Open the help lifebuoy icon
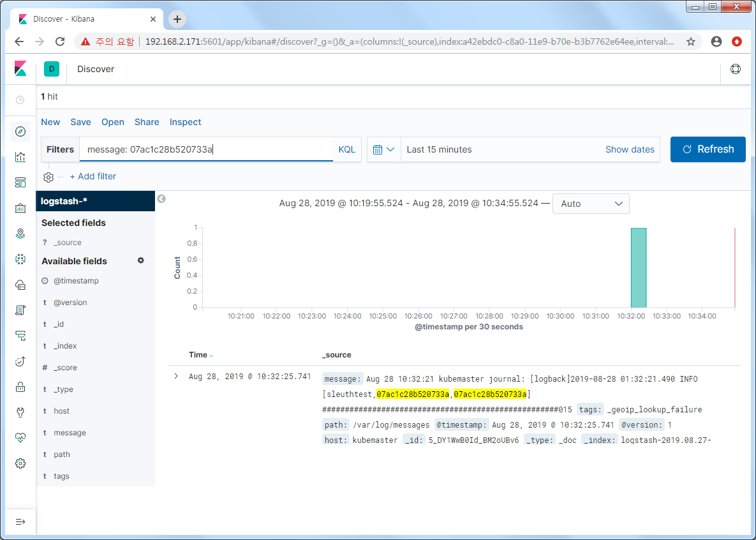756x540 pixels. 736,69
